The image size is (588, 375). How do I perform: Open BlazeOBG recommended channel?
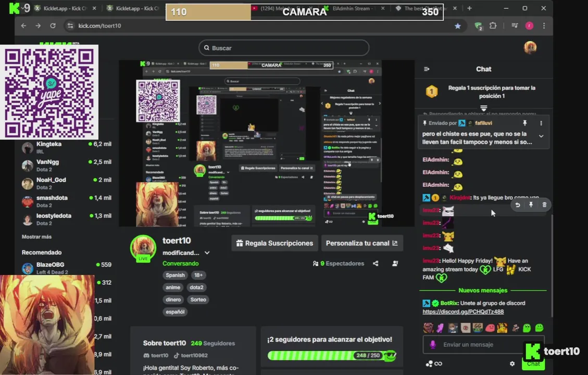(67, 268)
